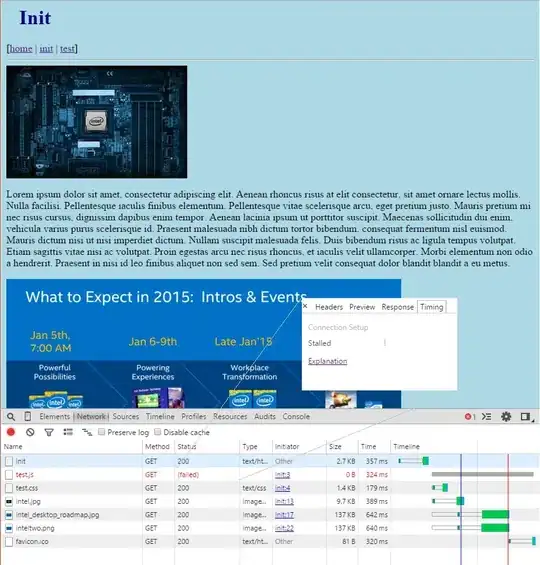540x565 pixels.
Task: Switch to the Profiles panel
Action: tap(194, 417)
